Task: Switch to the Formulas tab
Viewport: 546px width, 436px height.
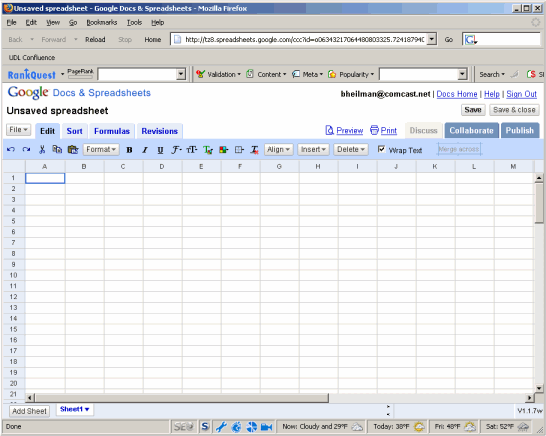Action: tap(112, 131)
